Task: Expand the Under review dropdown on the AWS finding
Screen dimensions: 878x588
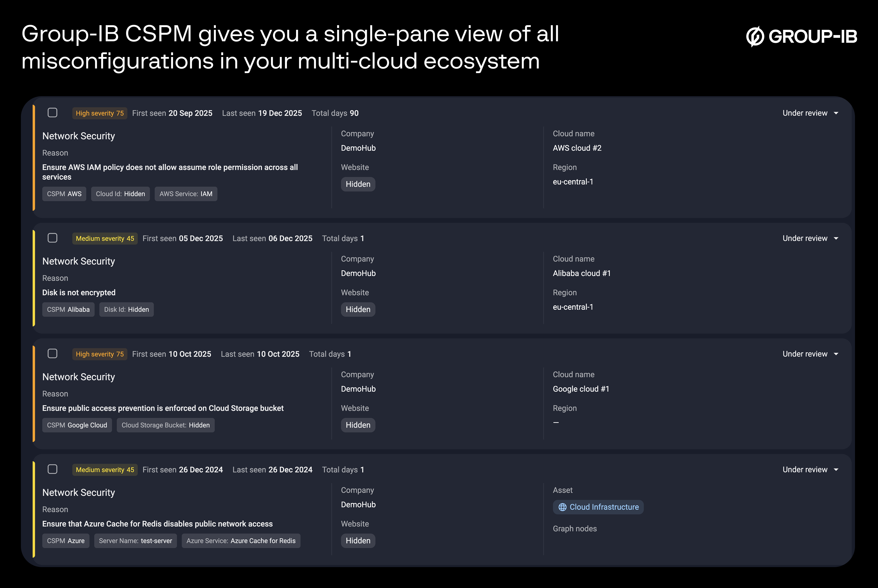Action: pyautogui.click(x=810, y=113)
